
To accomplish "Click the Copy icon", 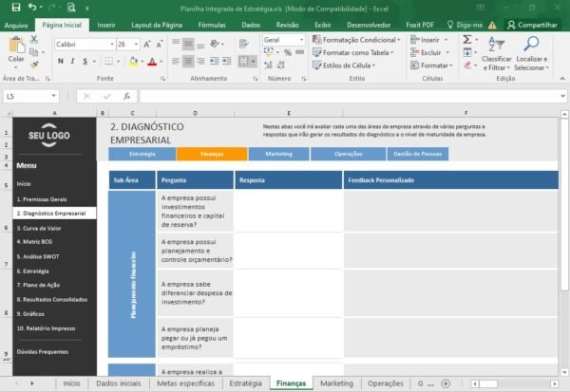I will click(x=33, y=52).
